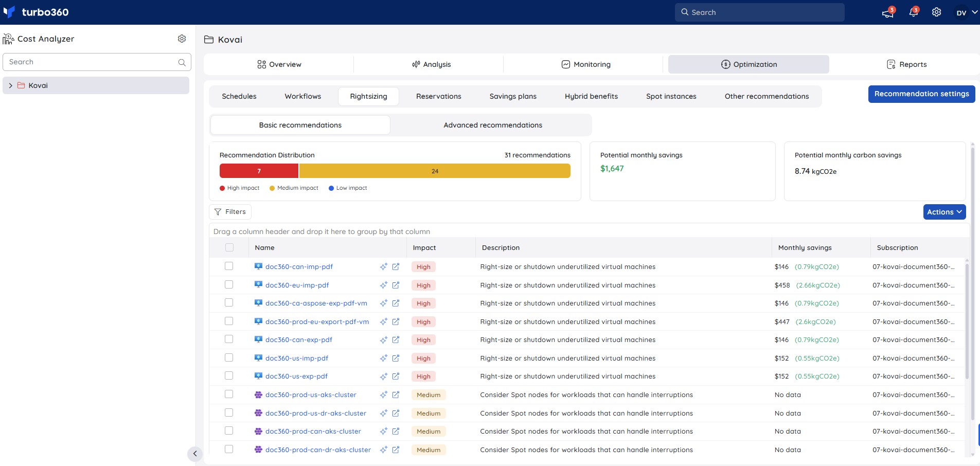Open AI insights for doc360-prod-us-aks-cluster
The height and width of the screenshot is (466, 980).
click(383, 395)
